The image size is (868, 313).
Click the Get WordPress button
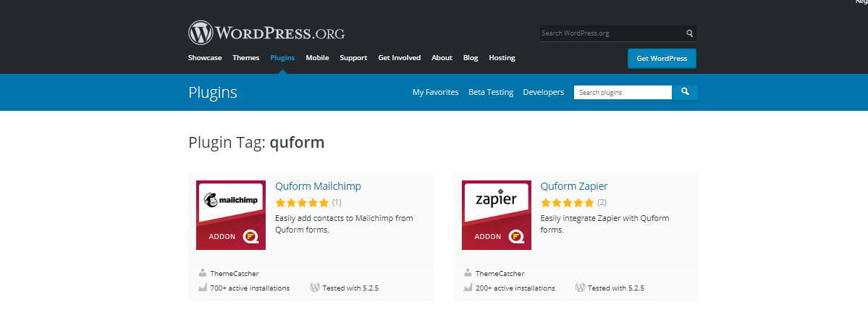662,58
